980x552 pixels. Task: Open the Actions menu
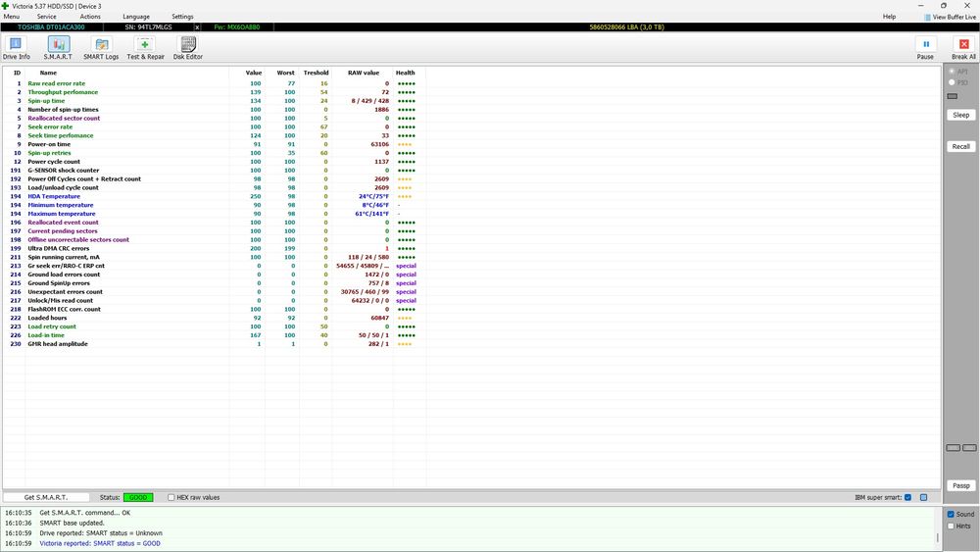pos(90,17)
